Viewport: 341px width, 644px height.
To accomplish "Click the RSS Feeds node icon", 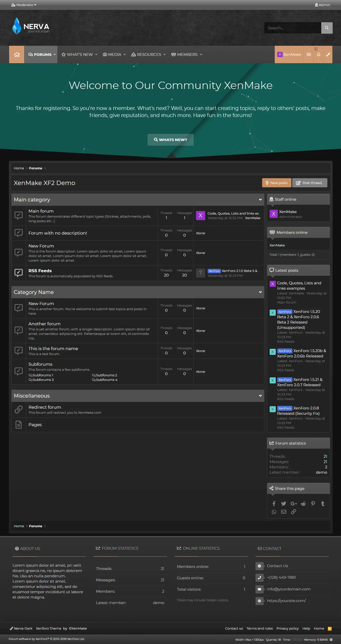I will pyautogui.click(x=19, y=273).
